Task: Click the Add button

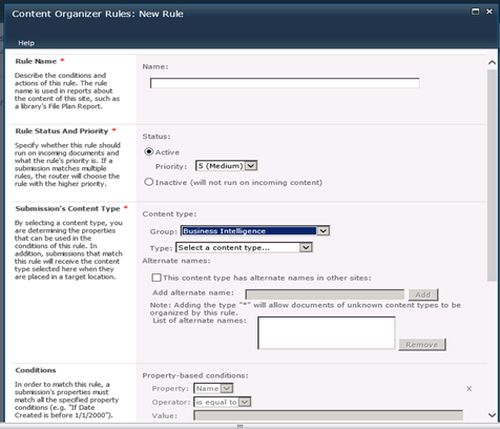Action: [423, 294]
